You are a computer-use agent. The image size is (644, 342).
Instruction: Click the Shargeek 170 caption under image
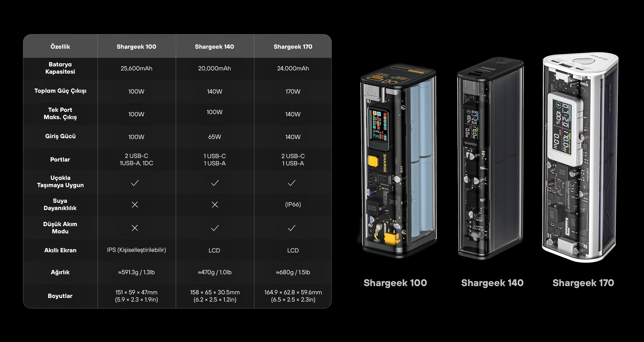(583, 283)
